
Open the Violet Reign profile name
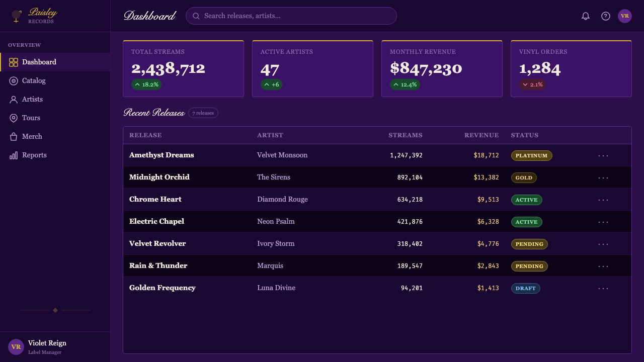click(x=47, y=343)
